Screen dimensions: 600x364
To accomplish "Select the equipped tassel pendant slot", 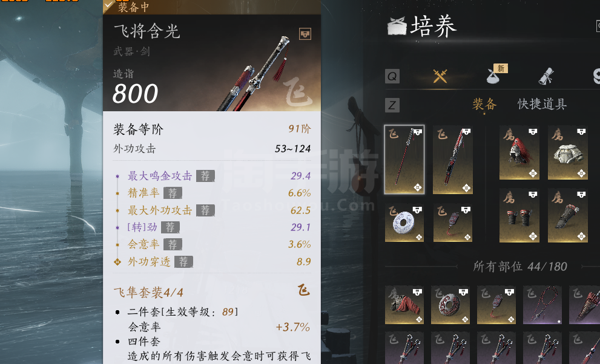I will tap(453, 223).
